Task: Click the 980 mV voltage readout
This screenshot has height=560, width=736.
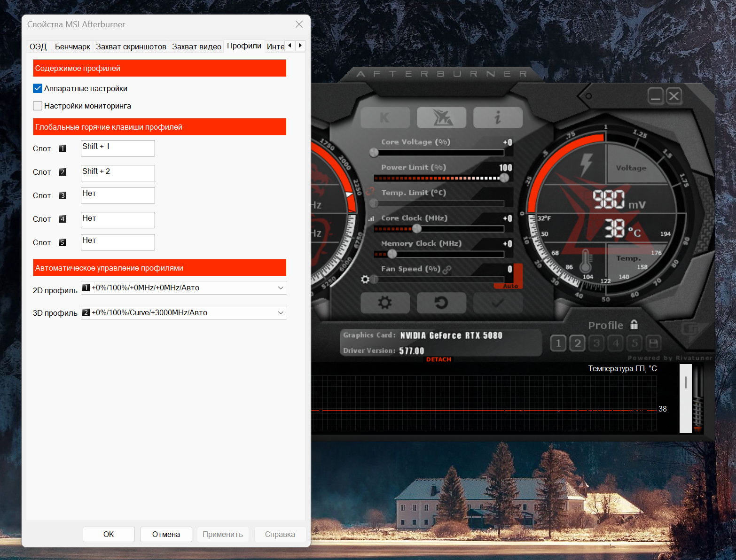Action: click(x=619, y=200)
